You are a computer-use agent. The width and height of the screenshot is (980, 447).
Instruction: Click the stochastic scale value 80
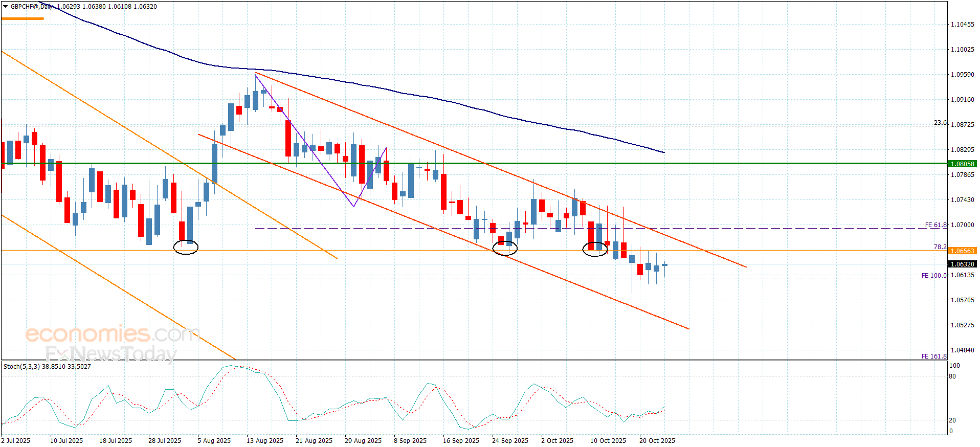click(952, 376)
